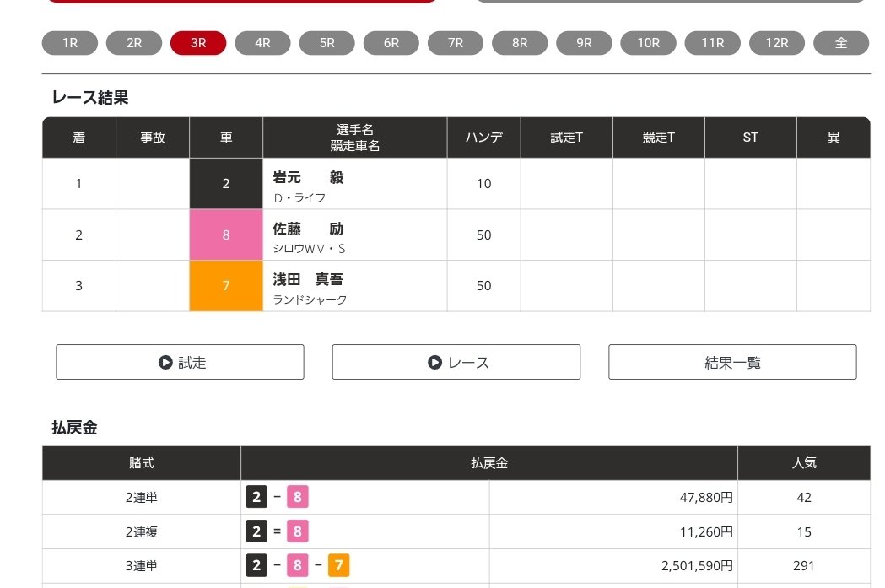The width and height of the screenshot is (885, 588).
Task: Click machine name シロウWV・S
Action: [310, 249]
